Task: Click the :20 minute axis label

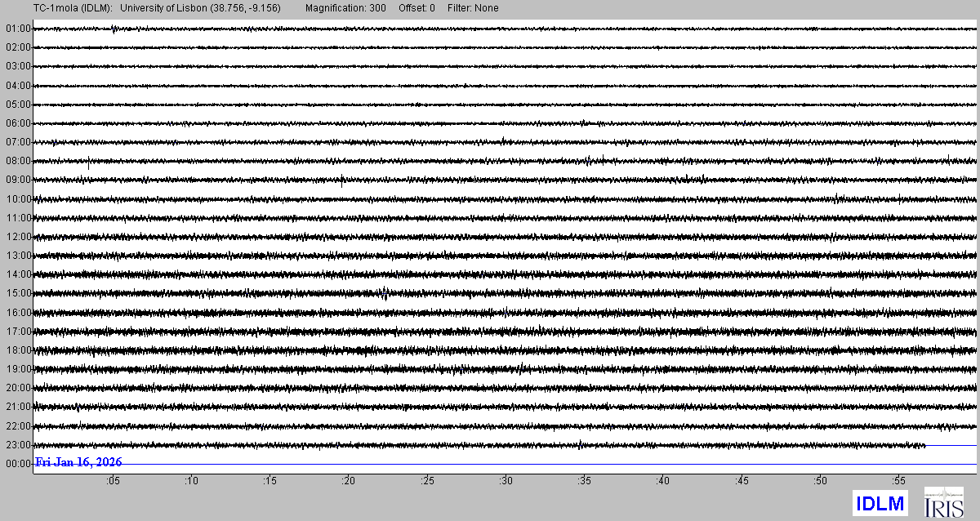Action: tap(349, 482)
